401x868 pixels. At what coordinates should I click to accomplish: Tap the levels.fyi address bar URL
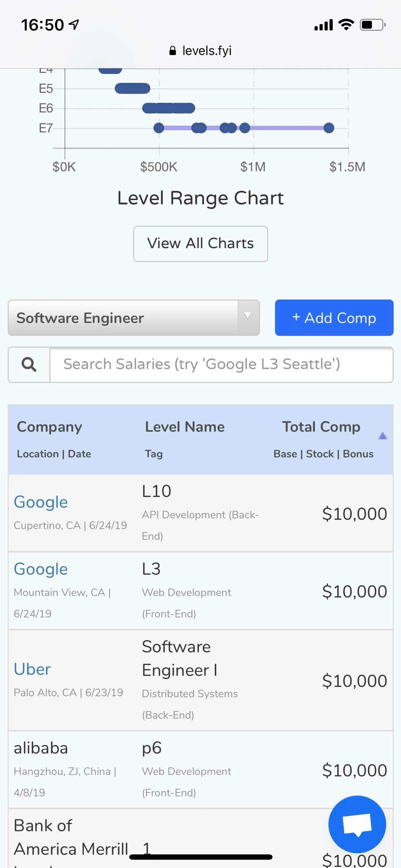207,51
